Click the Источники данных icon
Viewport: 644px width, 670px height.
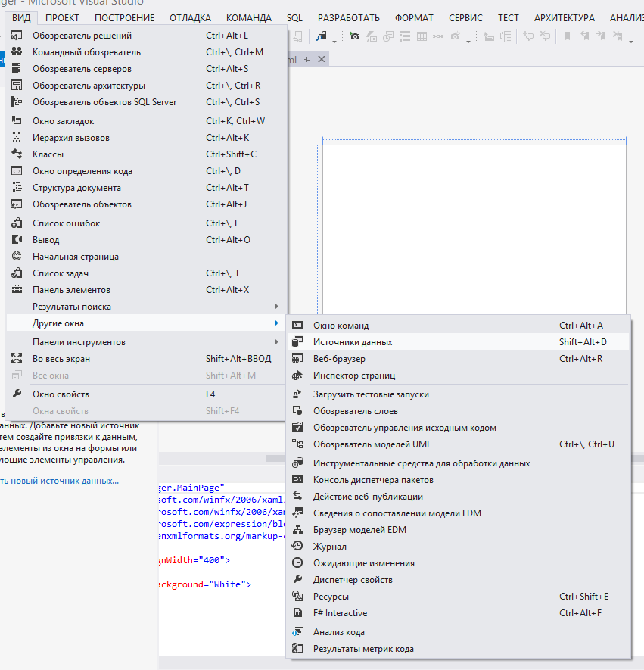[x=297, y=342]
